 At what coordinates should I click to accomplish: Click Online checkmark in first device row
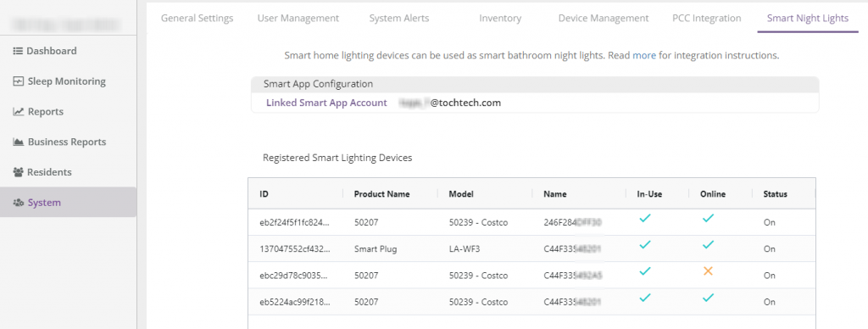click(708, 218)
